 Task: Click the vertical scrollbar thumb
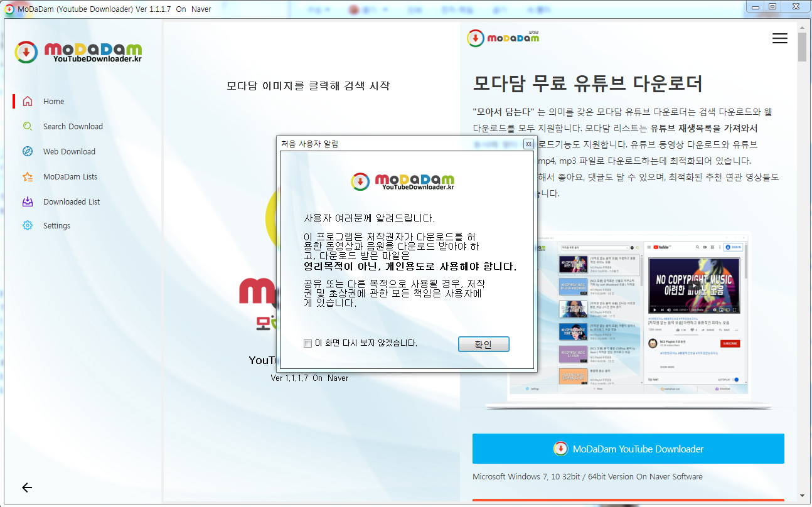[x=802, y=47]
